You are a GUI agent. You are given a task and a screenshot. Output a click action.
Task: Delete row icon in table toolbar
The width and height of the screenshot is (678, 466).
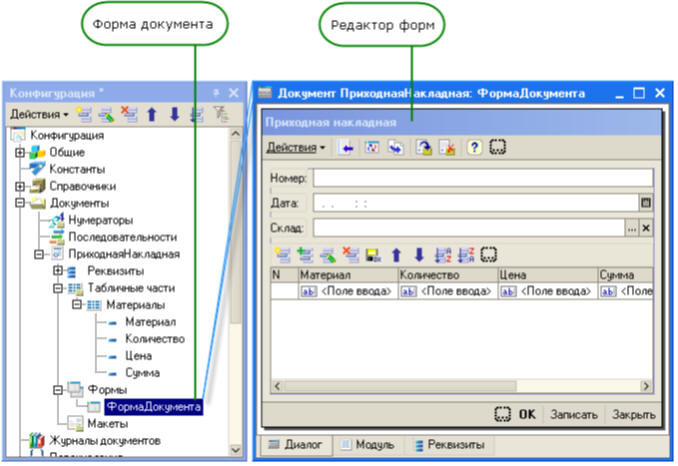pyautogui.click(x=351, y=255)
